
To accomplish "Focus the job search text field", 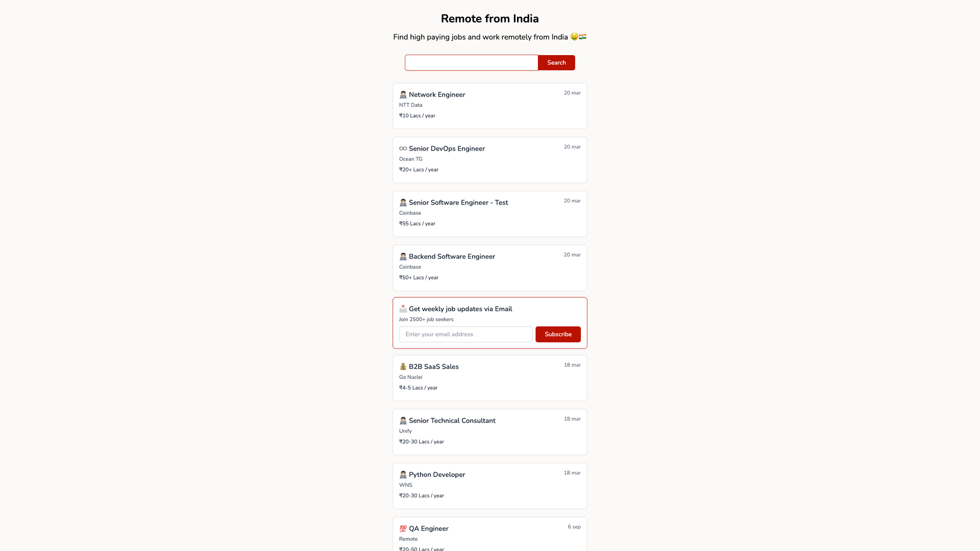I will click(x=471, y=63).
